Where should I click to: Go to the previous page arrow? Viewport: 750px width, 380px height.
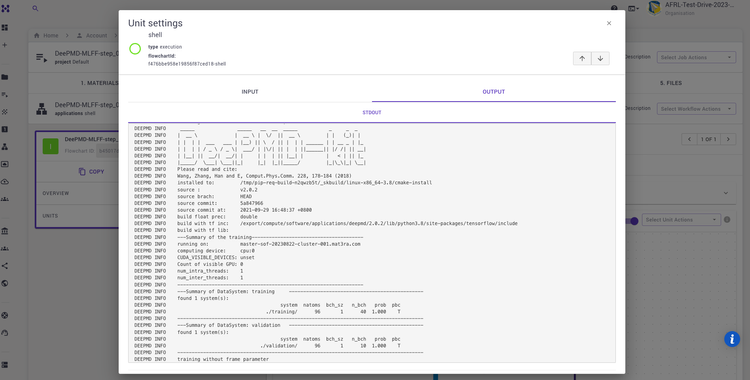coord(689,139)
